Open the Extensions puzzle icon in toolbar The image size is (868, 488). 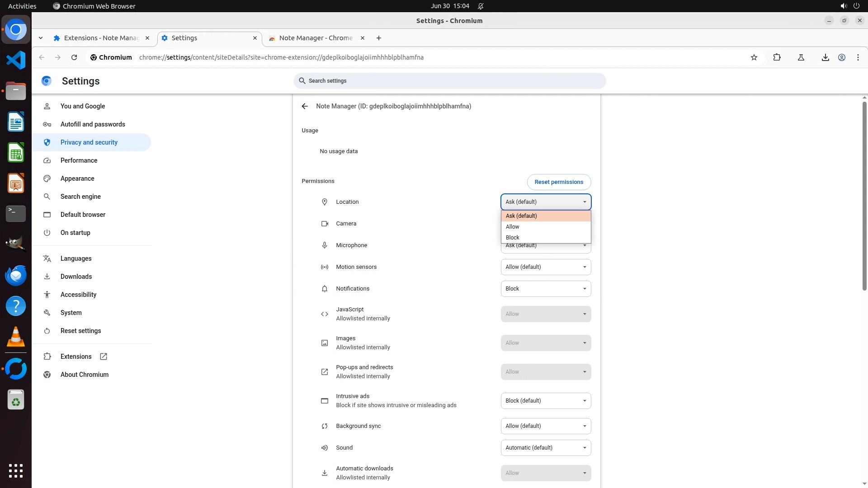point(777,57)
